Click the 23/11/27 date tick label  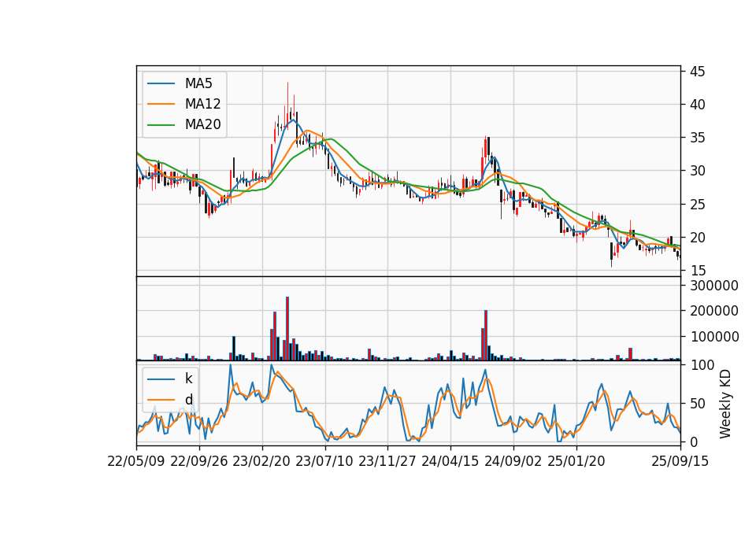[x=387, y=461]
